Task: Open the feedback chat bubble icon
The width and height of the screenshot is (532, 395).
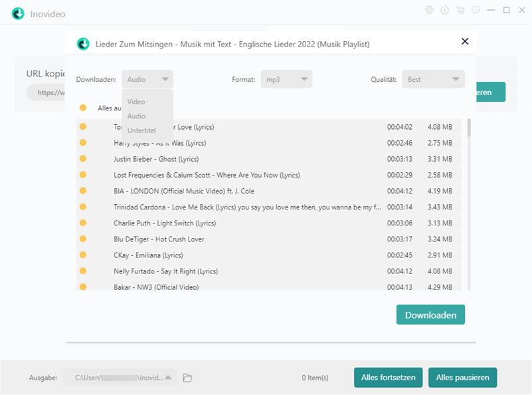Action: pos(476,10)
